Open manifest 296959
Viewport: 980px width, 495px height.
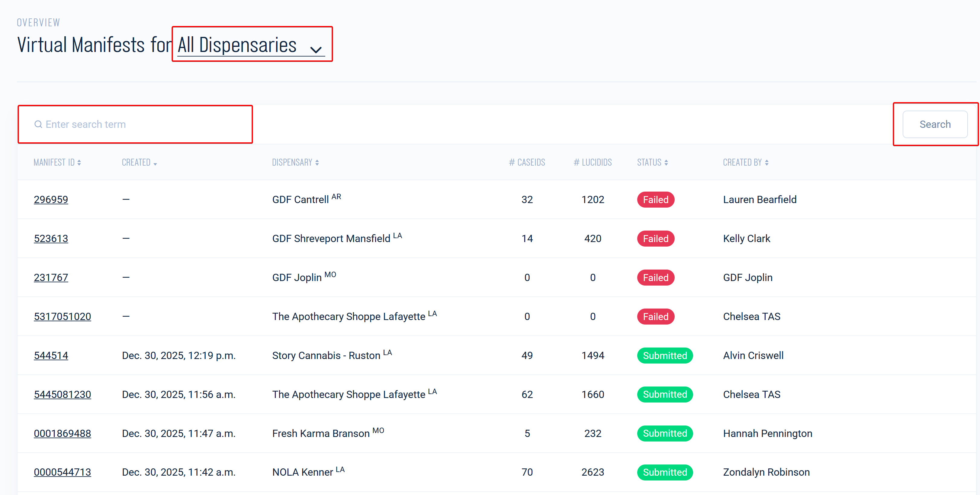click(x=51, y=199)
